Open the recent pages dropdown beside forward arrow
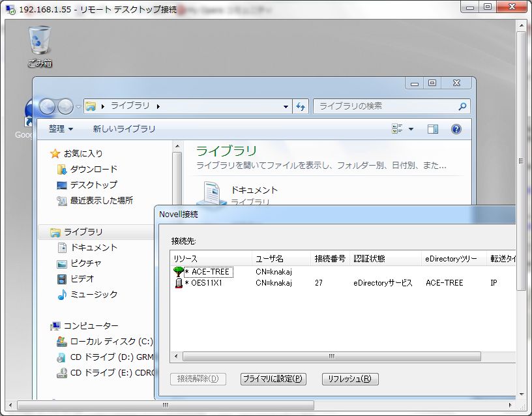The image size is (532, 416). [78, 106]
